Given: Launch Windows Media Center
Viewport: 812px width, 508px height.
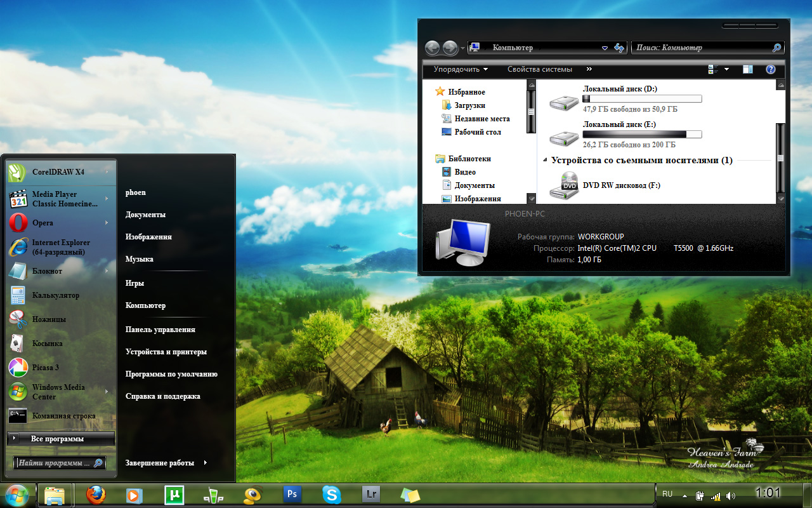Looking at the screenshot, I should coord(62,392).
